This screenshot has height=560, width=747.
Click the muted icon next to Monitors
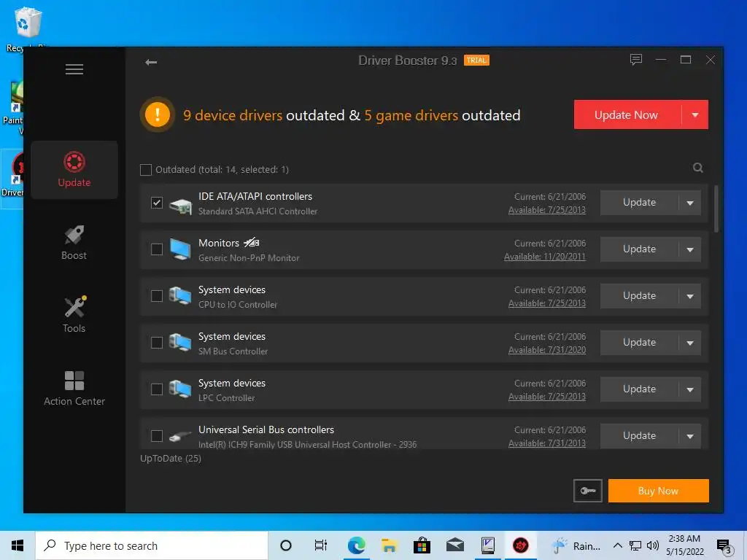252,243
